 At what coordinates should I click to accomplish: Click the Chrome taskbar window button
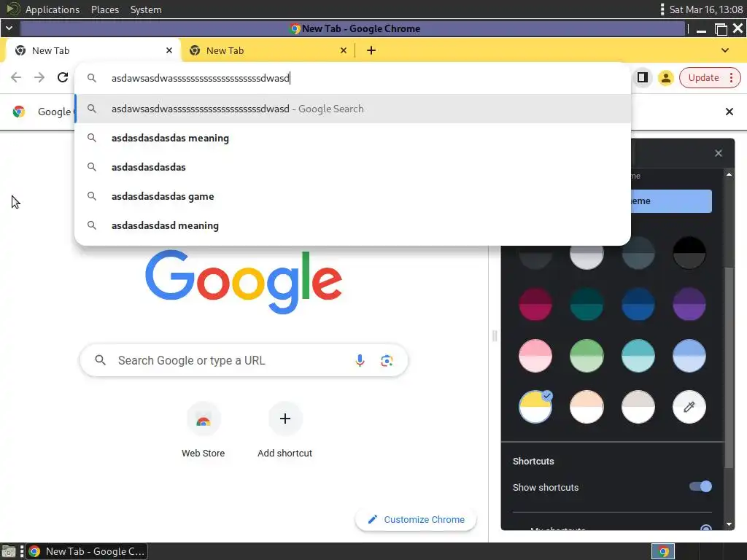87,551
